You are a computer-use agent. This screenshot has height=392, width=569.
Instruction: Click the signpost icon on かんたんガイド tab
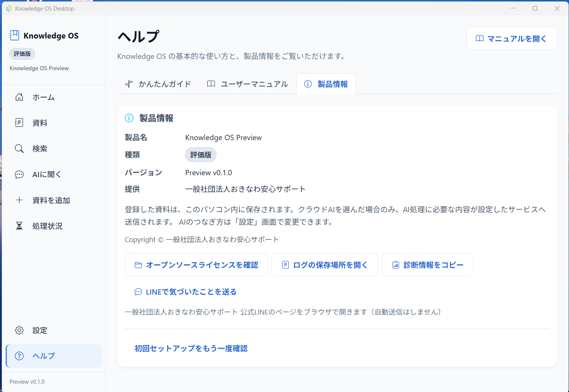click(129, 84)
